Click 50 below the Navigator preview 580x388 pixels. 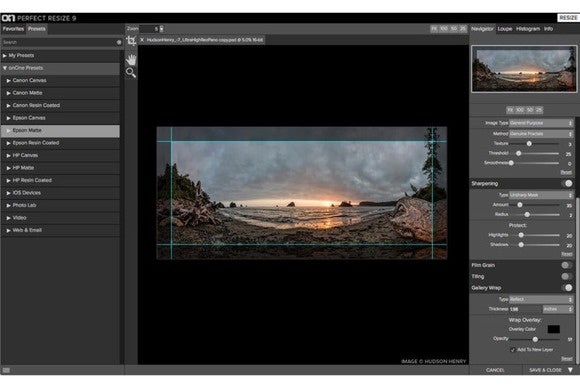530,110
